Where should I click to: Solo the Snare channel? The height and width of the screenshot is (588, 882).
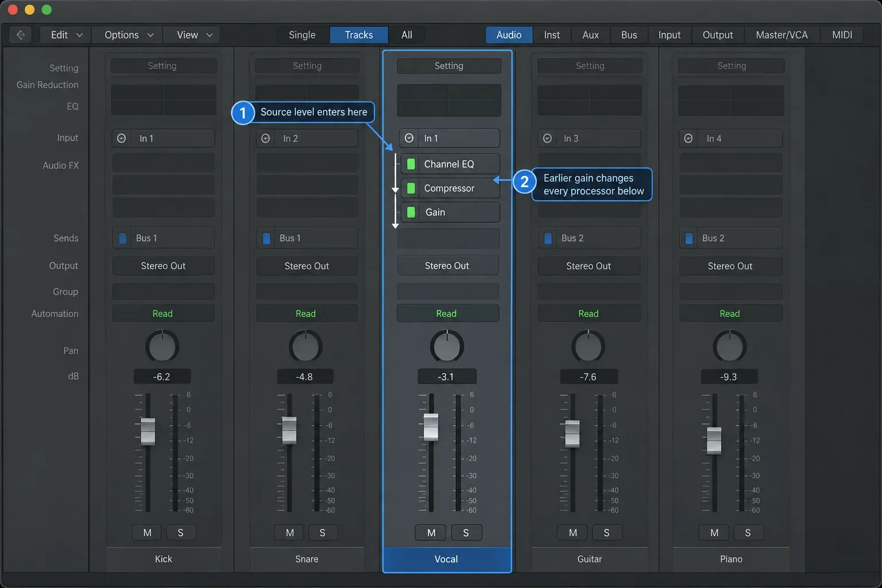[323, 533]
